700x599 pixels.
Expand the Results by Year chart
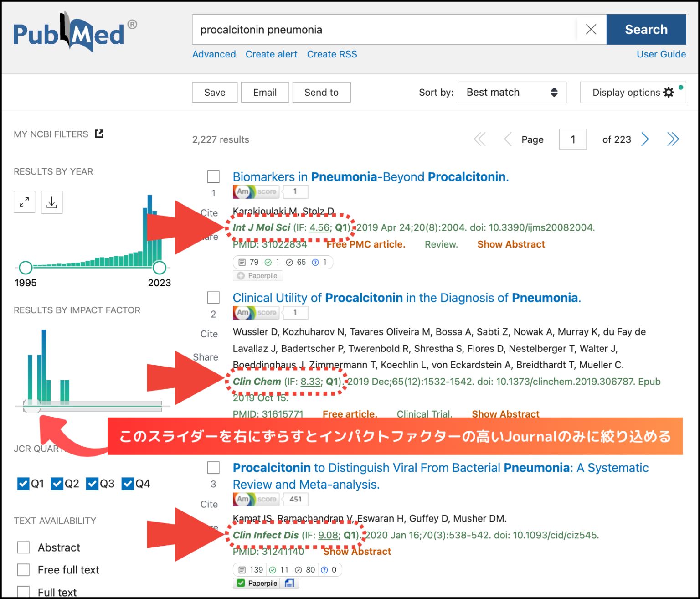(24, 202)
